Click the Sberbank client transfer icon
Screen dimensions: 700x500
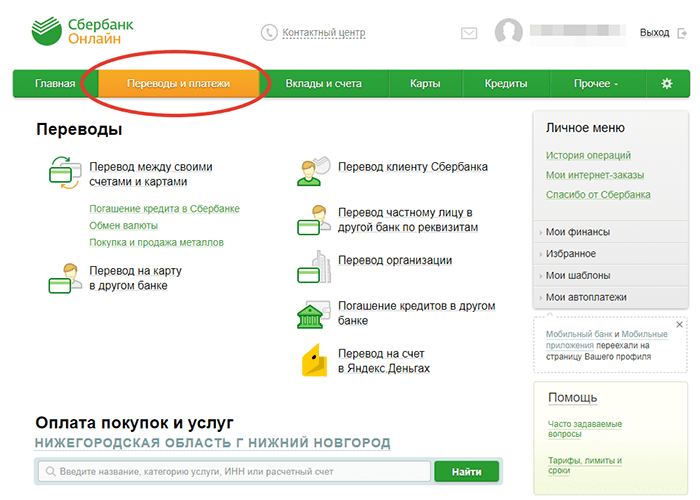pos(313,171)
